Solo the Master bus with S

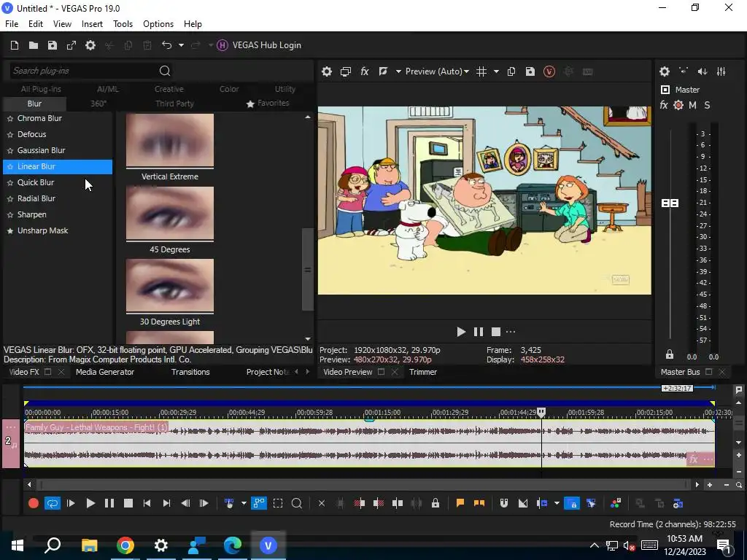tap(707, 105)
